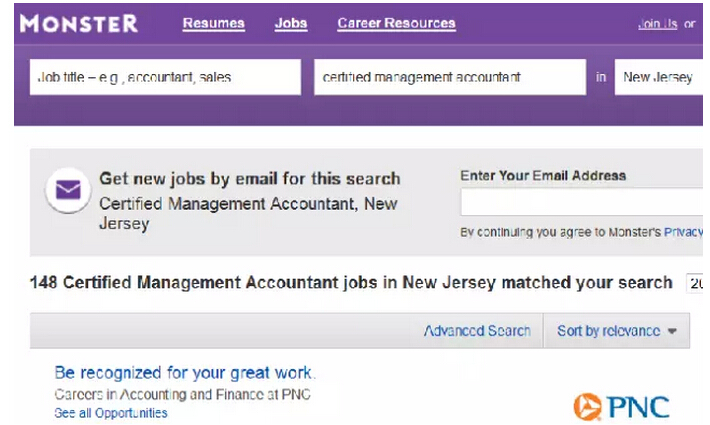Click the "Get new jobs by email" heading
This screenshot has width=710, height=425.
pyautogui.click(x=249, y=179)
